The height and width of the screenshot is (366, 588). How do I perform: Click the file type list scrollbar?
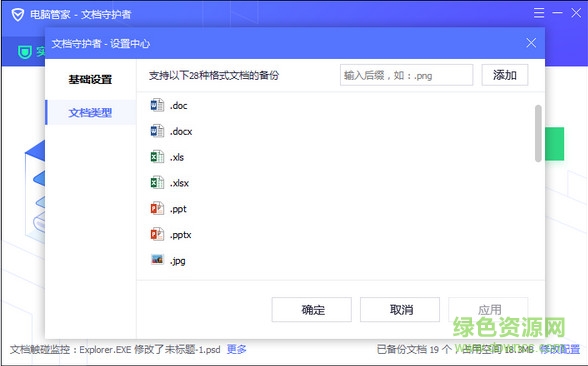coord(538,134)
